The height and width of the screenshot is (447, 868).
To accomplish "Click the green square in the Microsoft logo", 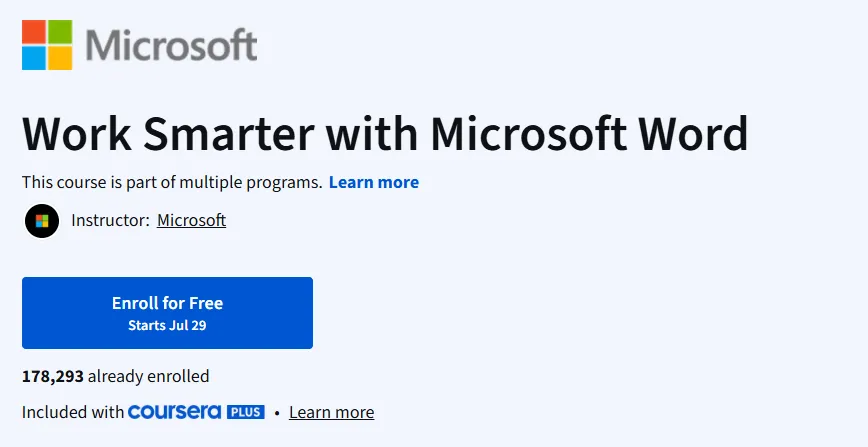I will 60,32.
